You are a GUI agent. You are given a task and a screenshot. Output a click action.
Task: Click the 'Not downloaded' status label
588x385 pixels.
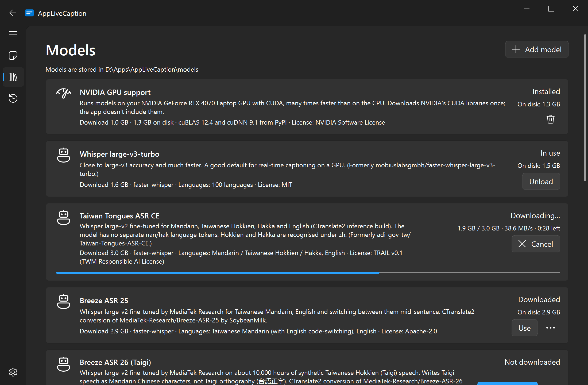click(532, 362)
